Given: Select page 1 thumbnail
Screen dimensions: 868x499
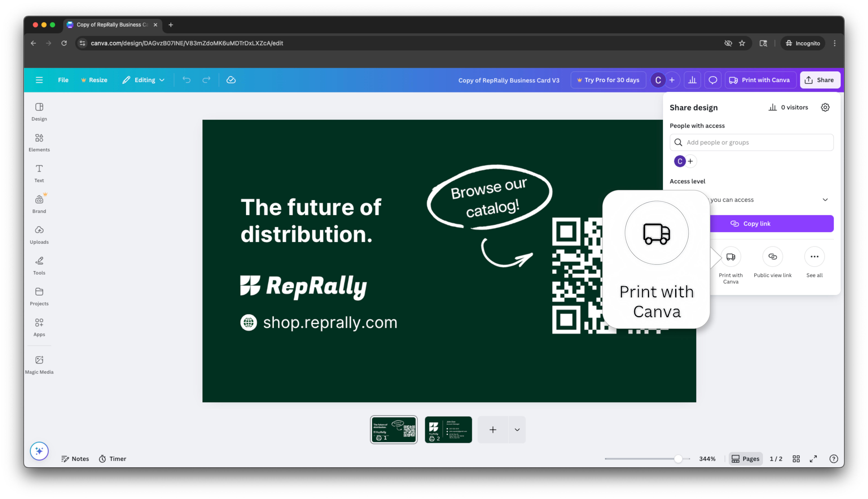Looking at the screenshot, I should [393, 430].
